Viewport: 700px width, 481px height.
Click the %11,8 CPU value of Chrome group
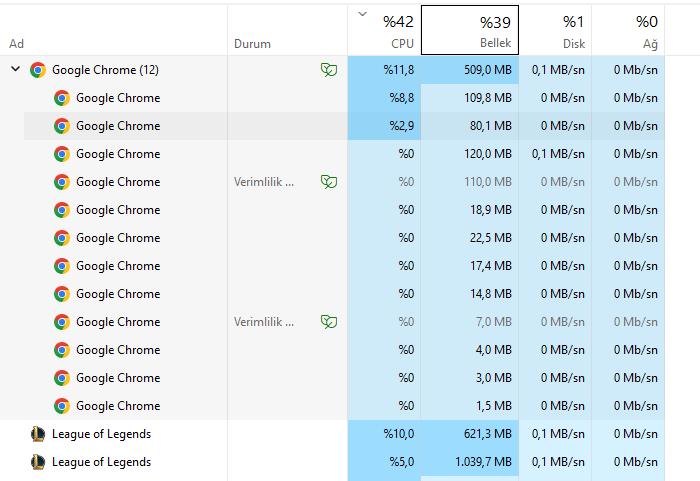tap(399, 70)
